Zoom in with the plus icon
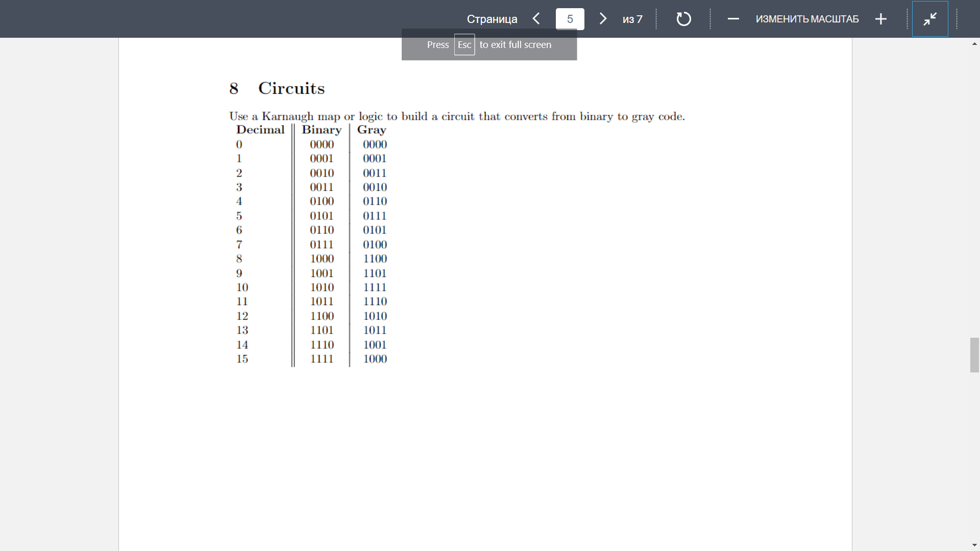 [880, 19]
